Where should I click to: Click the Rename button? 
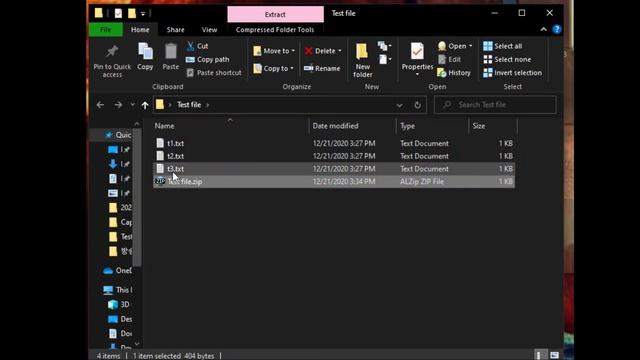[322, 69]
